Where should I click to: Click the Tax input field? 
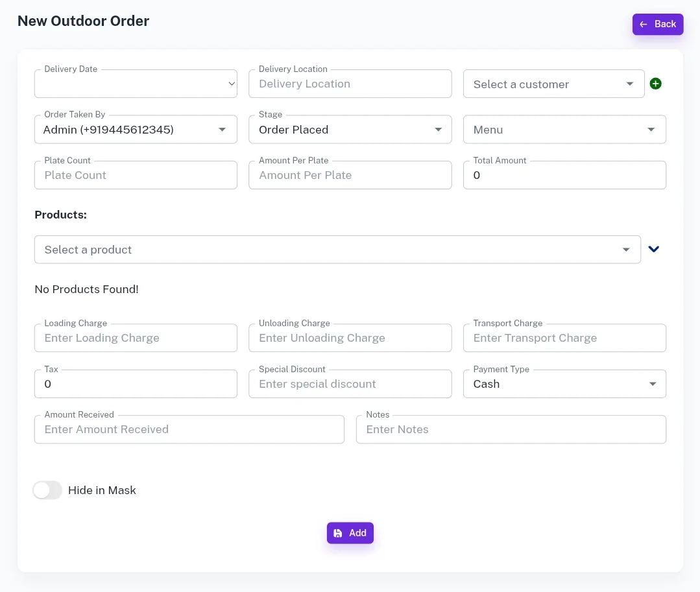136,384
